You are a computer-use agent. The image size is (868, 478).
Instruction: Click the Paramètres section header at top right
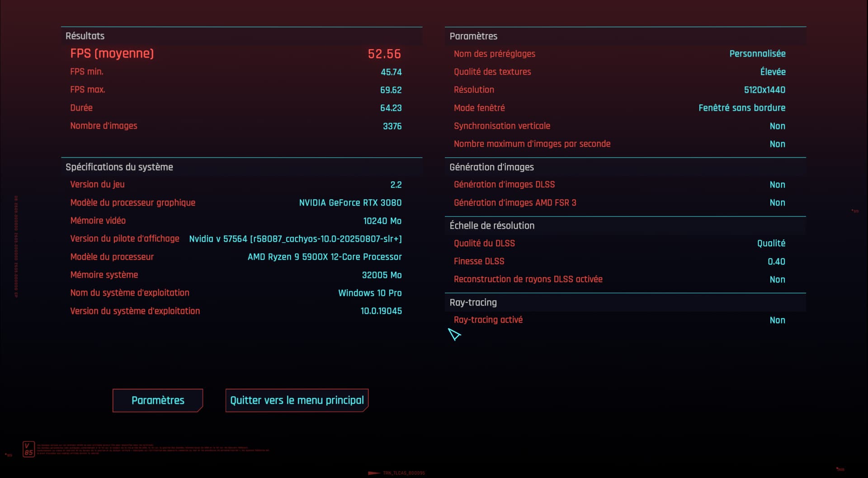click(x=473, y=36)
